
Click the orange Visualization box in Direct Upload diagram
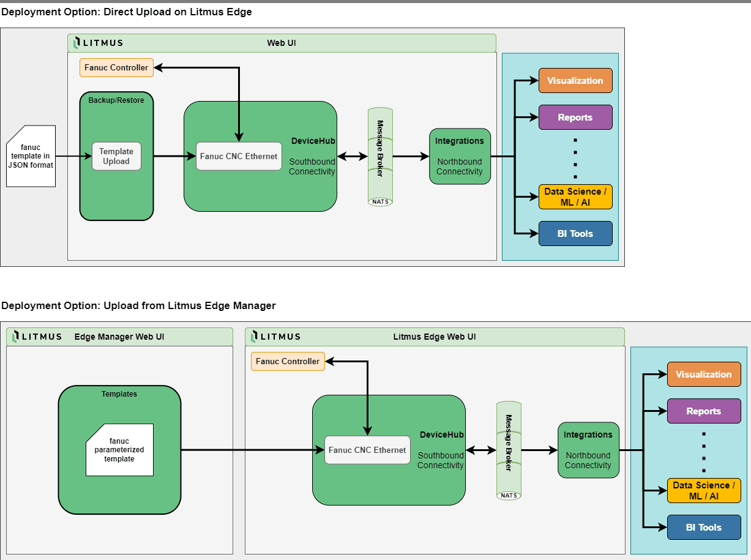pos(575,80)
